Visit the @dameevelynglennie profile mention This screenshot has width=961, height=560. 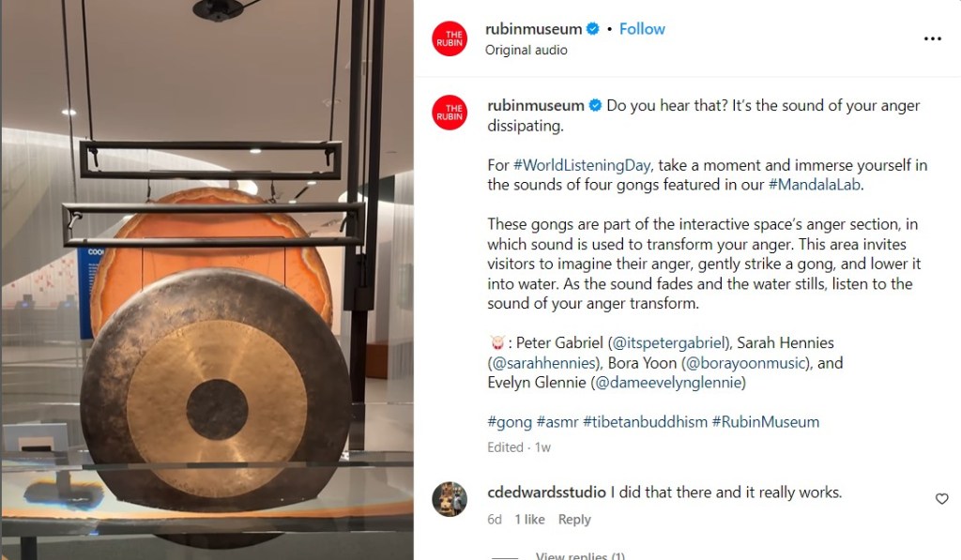[x=668, y=383]
